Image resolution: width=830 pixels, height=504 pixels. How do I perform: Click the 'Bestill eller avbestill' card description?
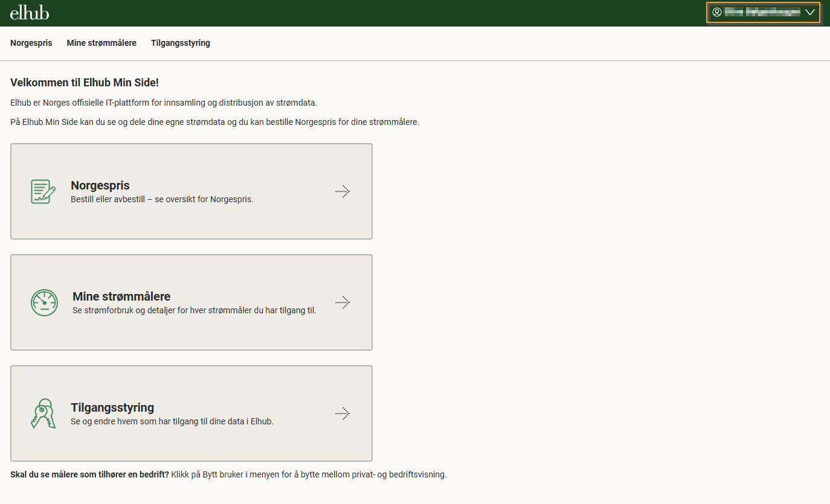coord(162,199)
